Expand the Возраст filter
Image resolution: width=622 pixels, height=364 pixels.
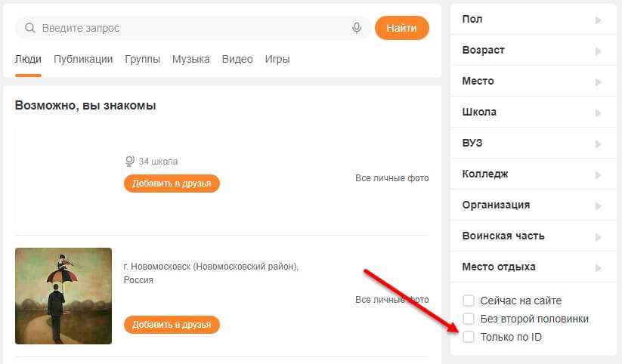tap(598, 51)
